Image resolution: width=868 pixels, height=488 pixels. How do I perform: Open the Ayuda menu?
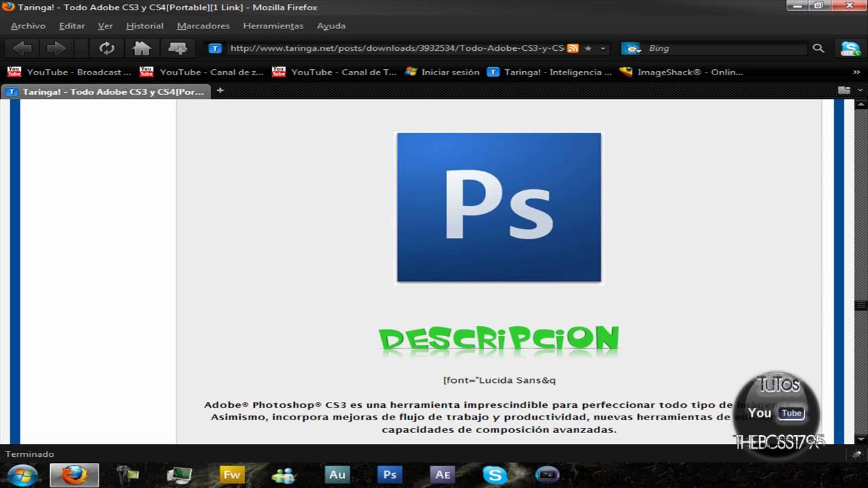pos(331,26)
